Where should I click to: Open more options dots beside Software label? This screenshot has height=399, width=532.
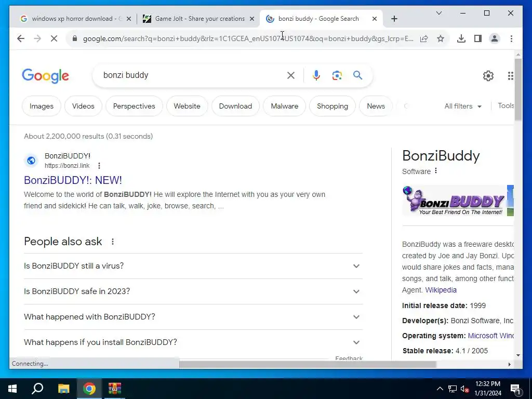tap(436, 170)
